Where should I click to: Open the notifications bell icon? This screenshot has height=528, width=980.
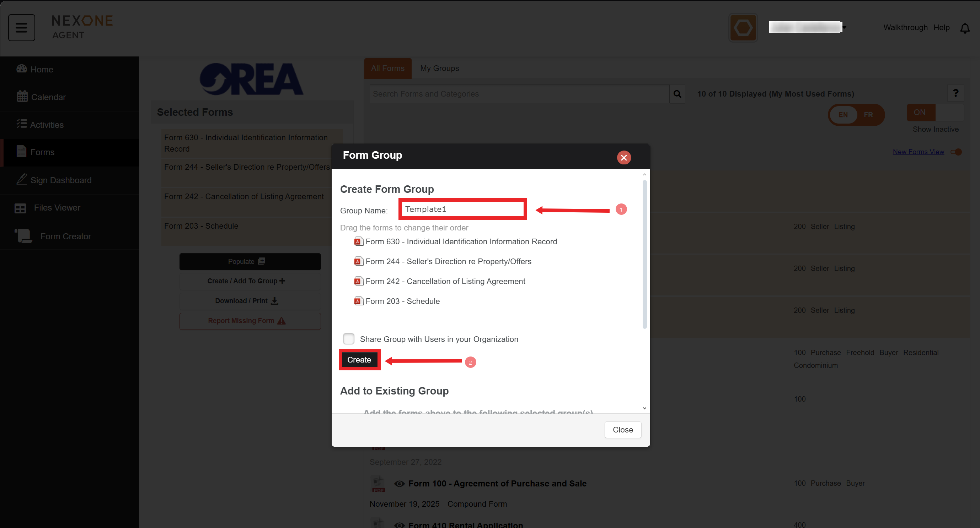tap(964, 28)
